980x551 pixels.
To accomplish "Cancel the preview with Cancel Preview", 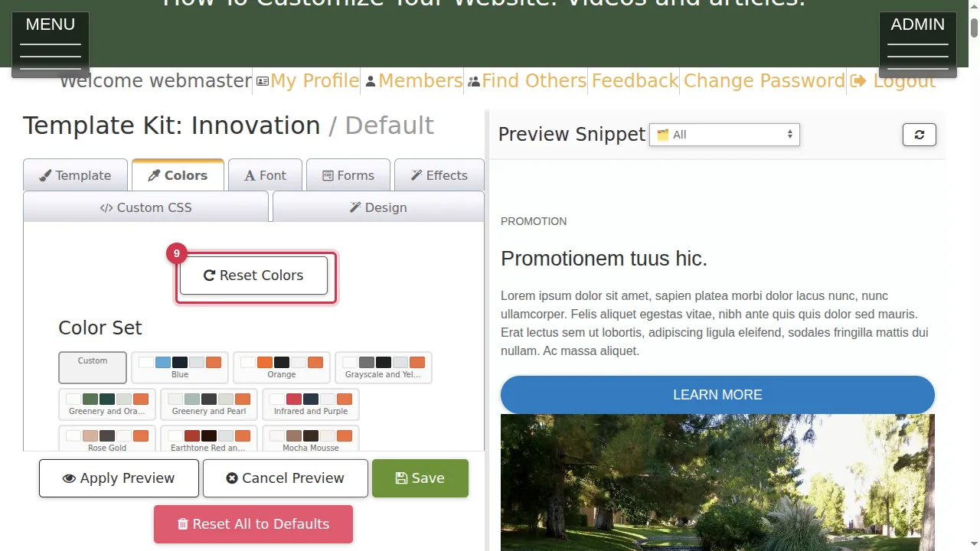I will pyautogui.click(x=286, y=478).
